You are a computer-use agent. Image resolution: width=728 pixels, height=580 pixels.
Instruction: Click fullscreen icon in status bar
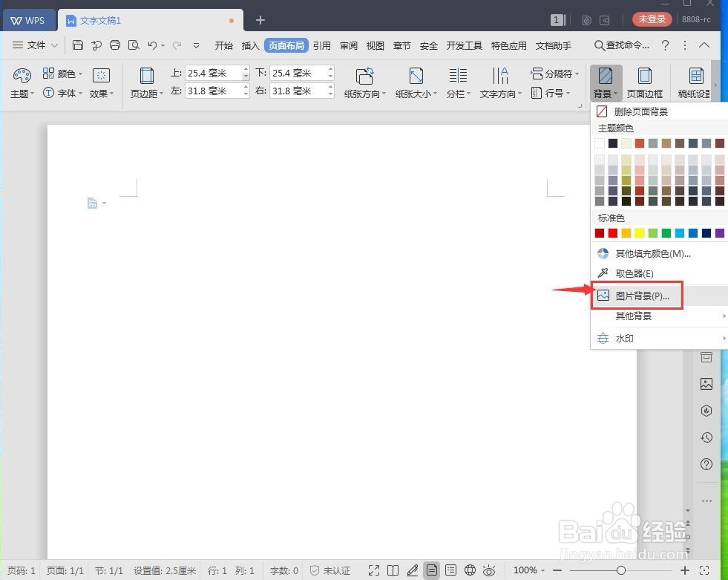[374, 570]
